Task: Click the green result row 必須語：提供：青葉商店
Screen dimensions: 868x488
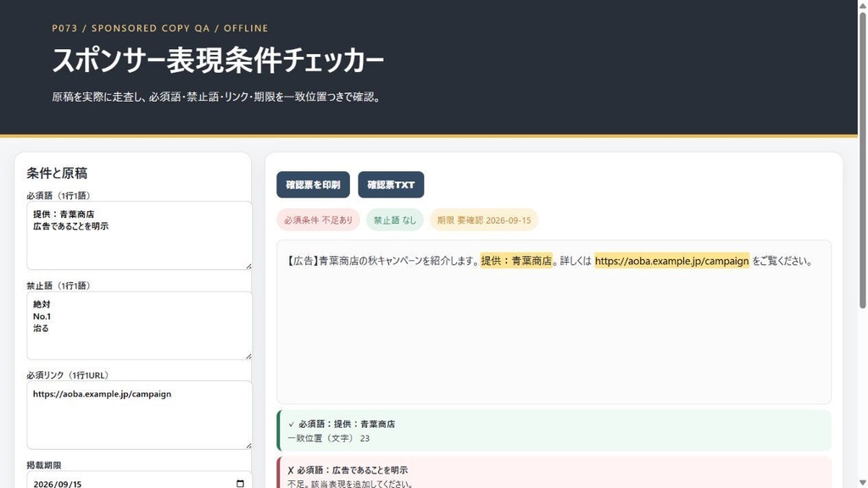Action: coord(554,430)
